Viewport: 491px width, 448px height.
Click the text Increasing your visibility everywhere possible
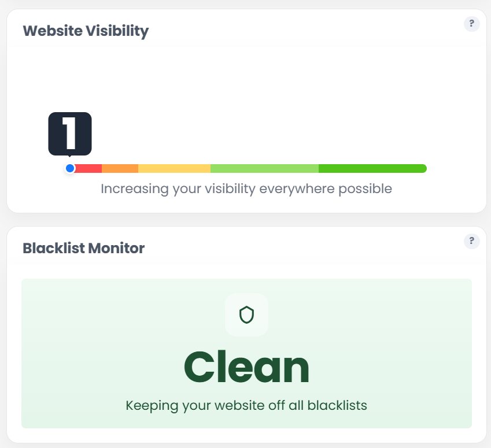(247, 188)
